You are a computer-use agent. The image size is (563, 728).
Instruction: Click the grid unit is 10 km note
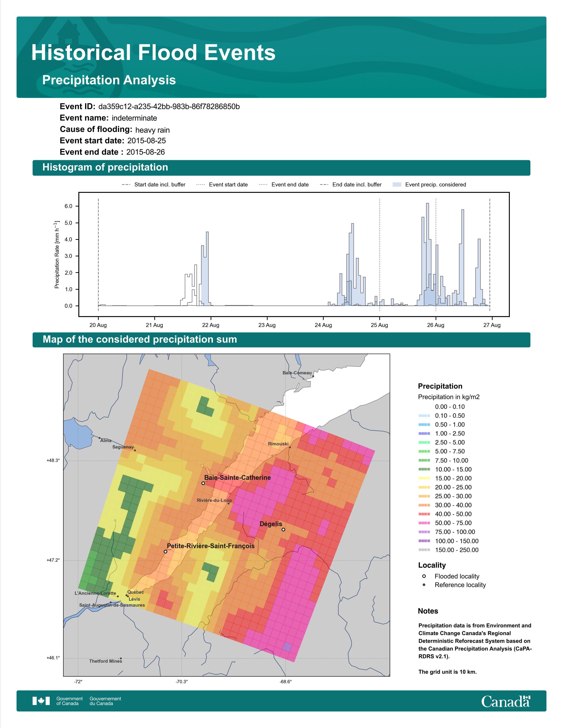tap(448, 672)
